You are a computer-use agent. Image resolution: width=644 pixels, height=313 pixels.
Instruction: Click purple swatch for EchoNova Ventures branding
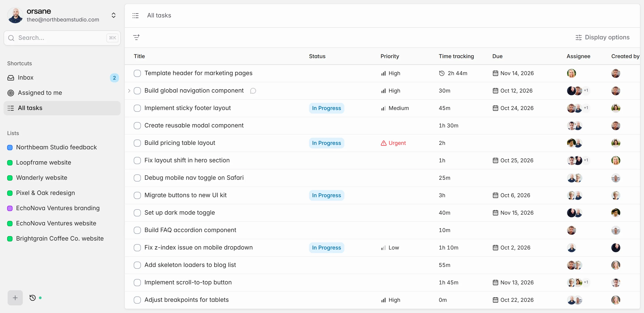pyautogui.click(x=10, y=208)
